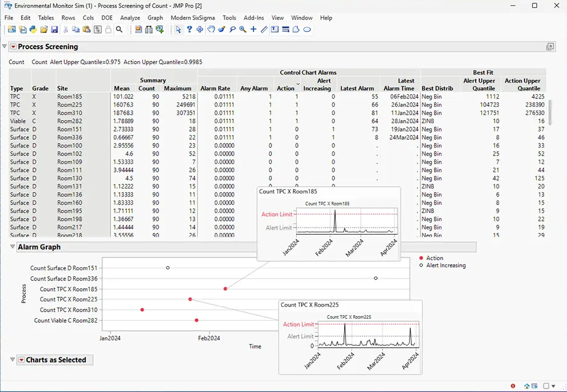567x392 pixels.
Task: Select the Polygon shape tool
Action: tap(296, 29)
